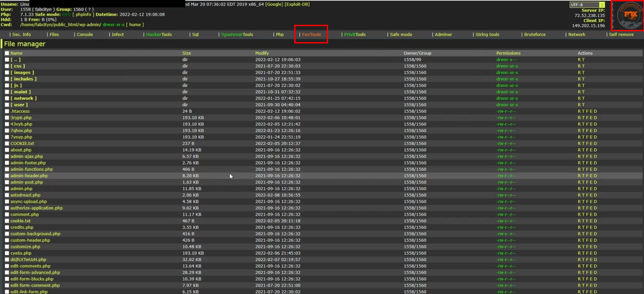The width and height of the screenshot is (644, 294).
Task: Open the customize.php file
Action: coord(25,246)
